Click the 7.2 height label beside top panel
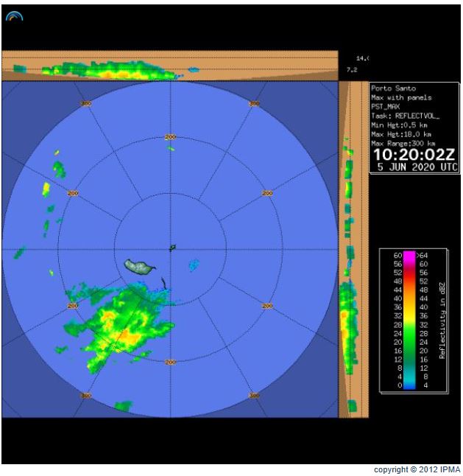Image resolution: width=463 pixels, height=476 pixels. (x=352, y=70)
